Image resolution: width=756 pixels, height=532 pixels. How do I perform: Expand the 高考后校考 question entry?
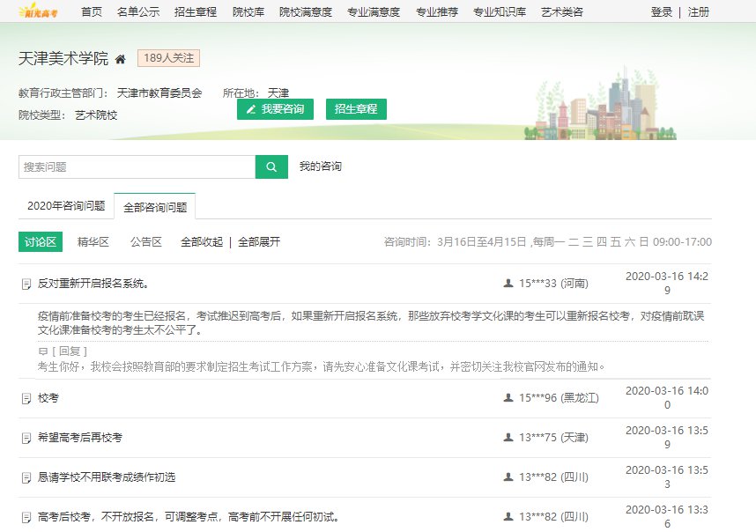189,517
